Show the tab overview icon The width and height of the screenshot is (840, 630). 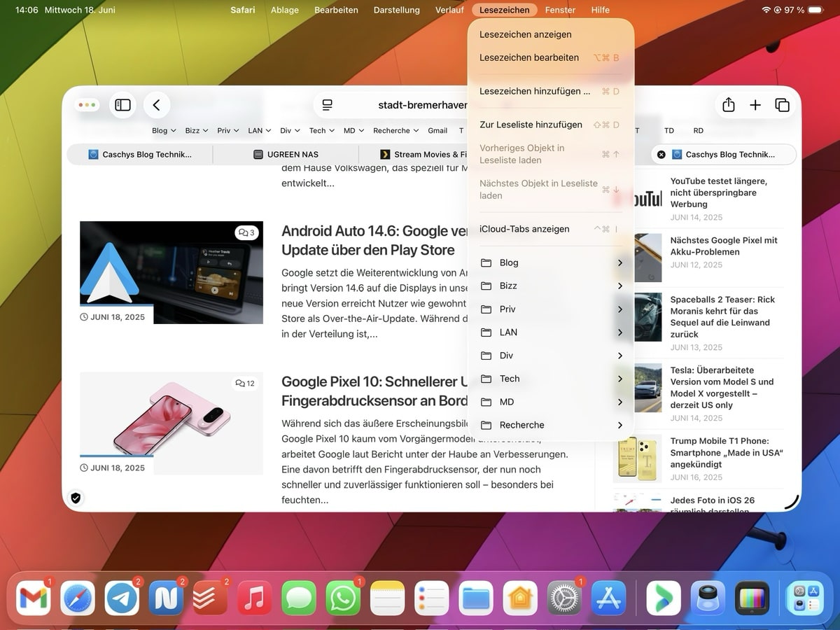(x=782, y=105)
